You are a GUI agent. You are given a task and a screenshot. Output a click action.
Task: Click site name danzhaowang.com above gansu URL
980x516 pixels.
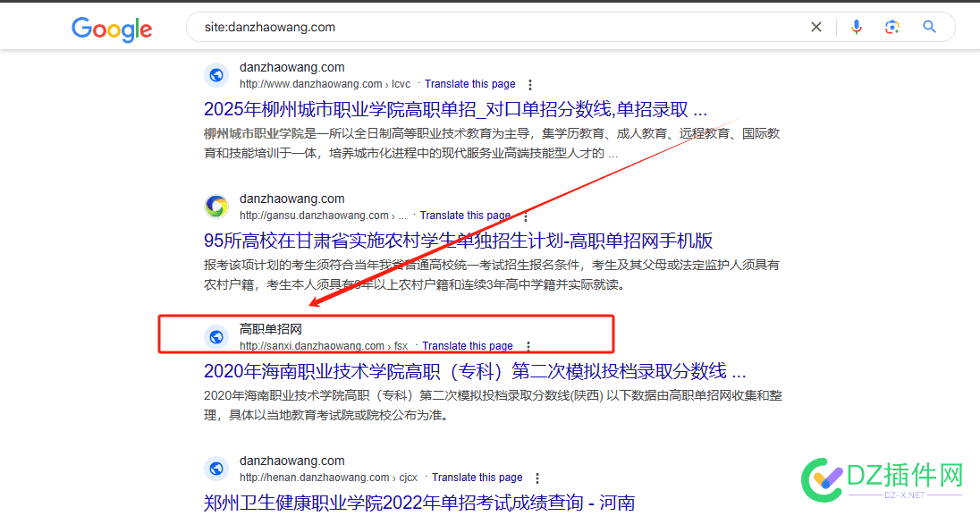click(x=291, y=199)
